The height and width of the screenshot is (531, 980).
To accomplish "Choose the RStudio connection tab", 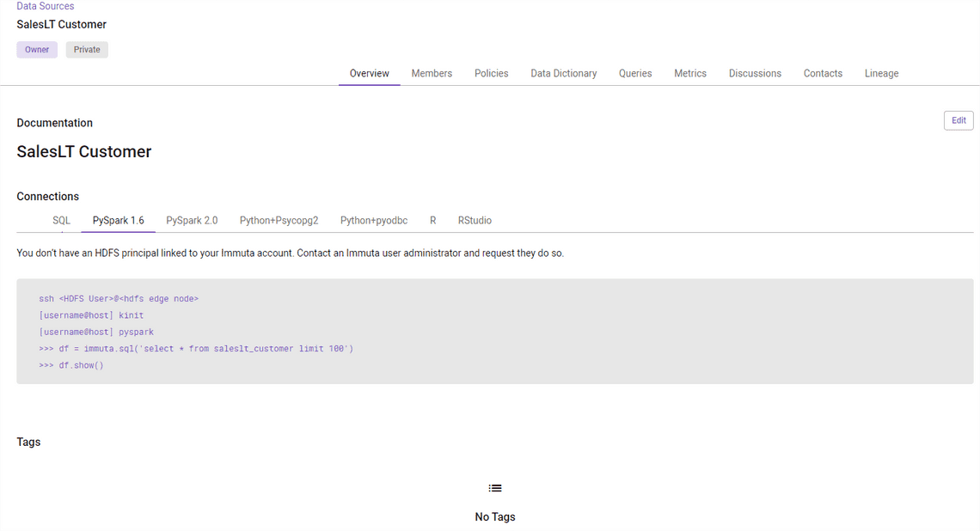I will point(475,221).
